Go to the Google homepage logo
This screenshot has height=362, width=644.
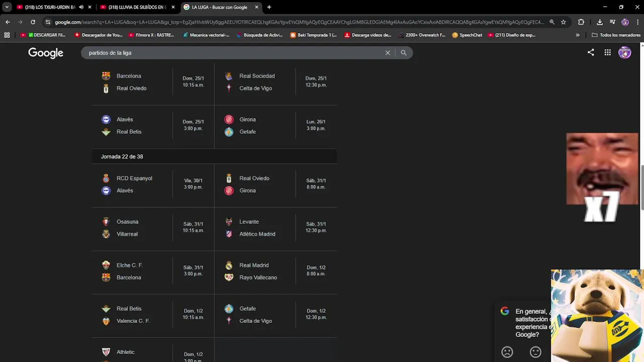tap(46, 53)
